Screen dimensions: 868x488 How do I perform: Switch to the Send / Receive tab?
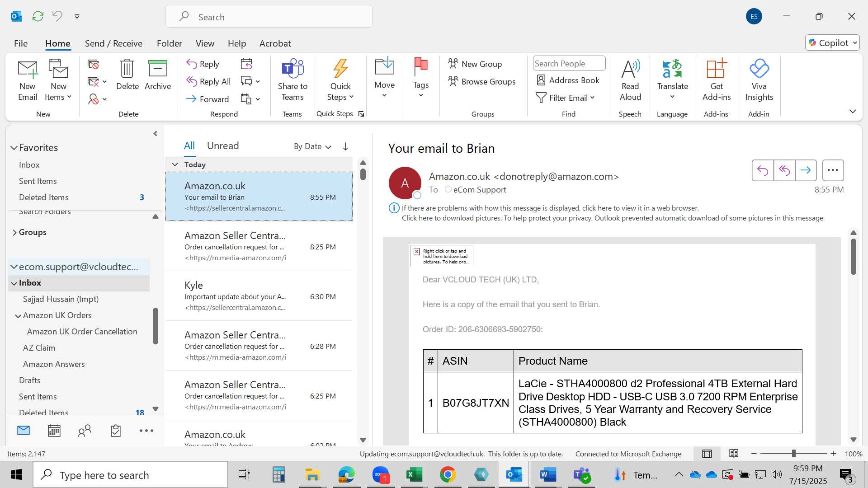[113, 43]
